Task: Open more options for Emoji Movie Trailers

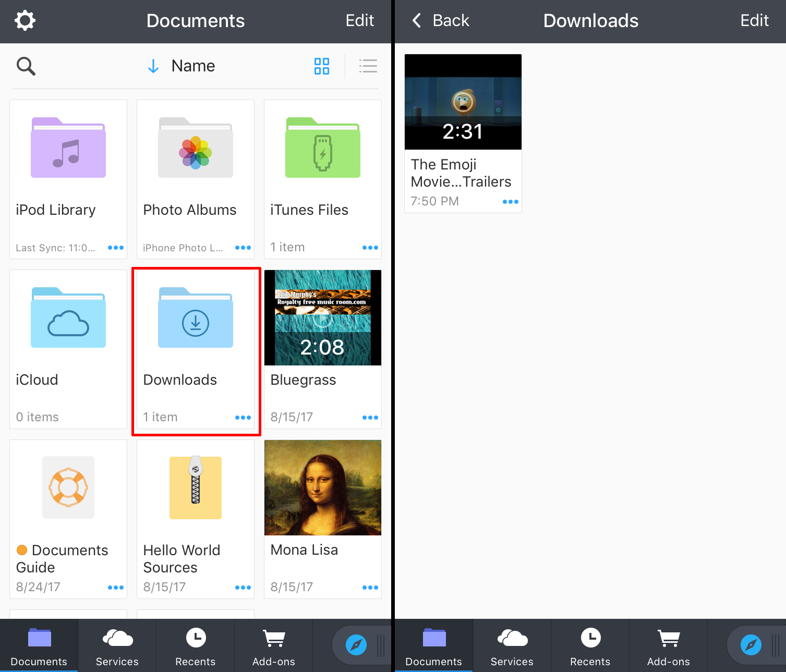Action: click(x=511, y=202)
